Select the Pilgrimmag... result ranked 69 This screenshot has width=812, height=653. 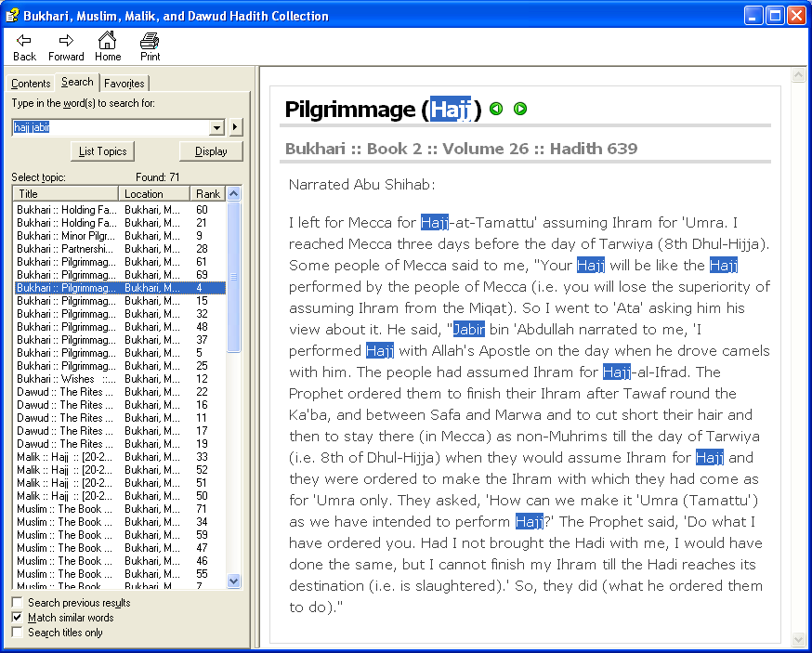tap(120, 275)
